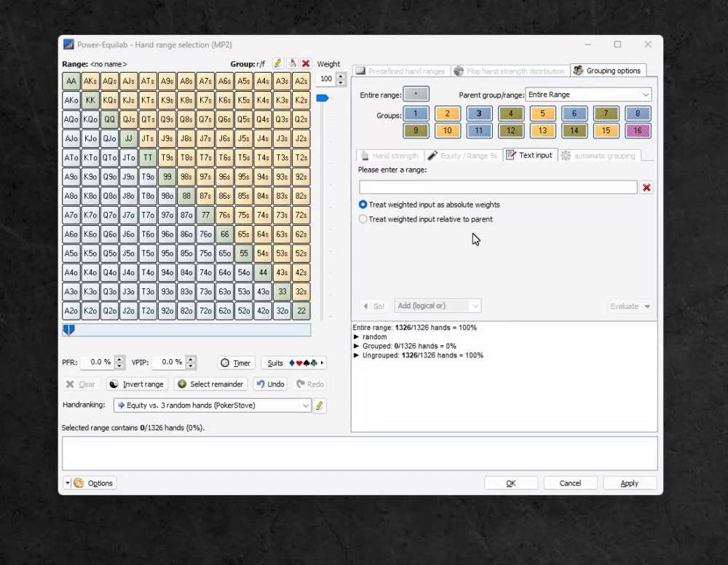Select group 16 pink swatch
Image resolution: width=728 pixels, height=565 pixels.
(x=638, y=131)
